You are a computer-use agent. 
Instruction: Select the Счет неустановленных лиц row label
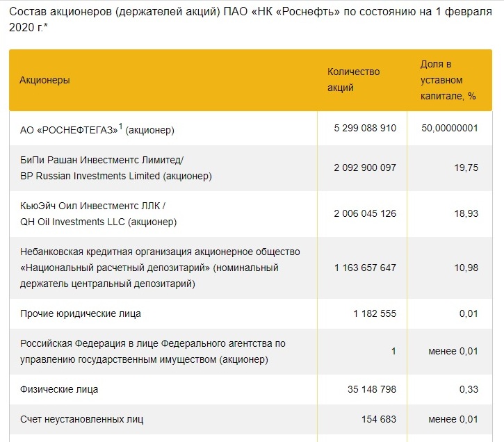(x=82, y=420)
